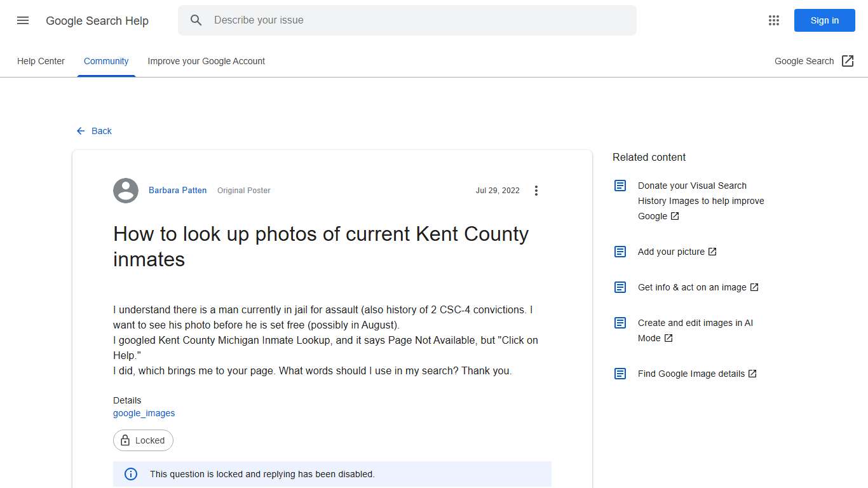Click the search magnifying glass icon
Image resolution: width=868 pixels, height=488 pixels.
(196, 20)
